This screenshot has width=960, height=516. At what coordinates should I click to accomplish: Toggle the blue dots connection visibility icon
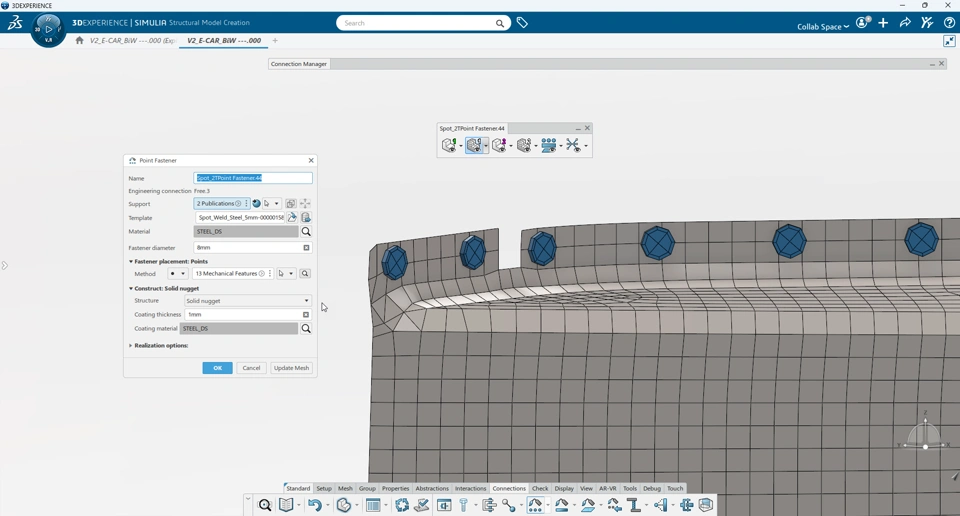548,146
